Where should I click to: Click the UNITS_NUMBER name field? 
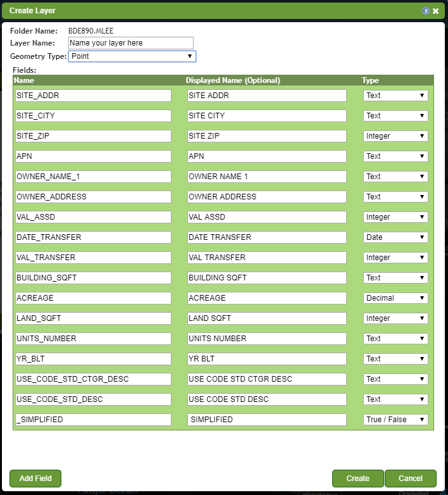coord(93,339)
